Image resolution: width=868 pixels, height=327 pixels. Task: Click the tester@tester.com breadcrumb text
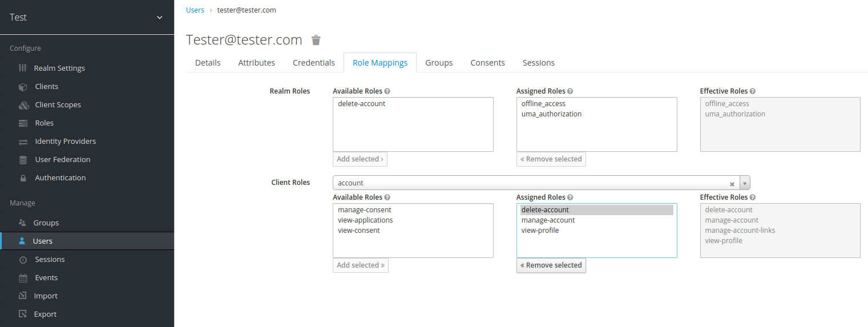click(x=247, y=10)
